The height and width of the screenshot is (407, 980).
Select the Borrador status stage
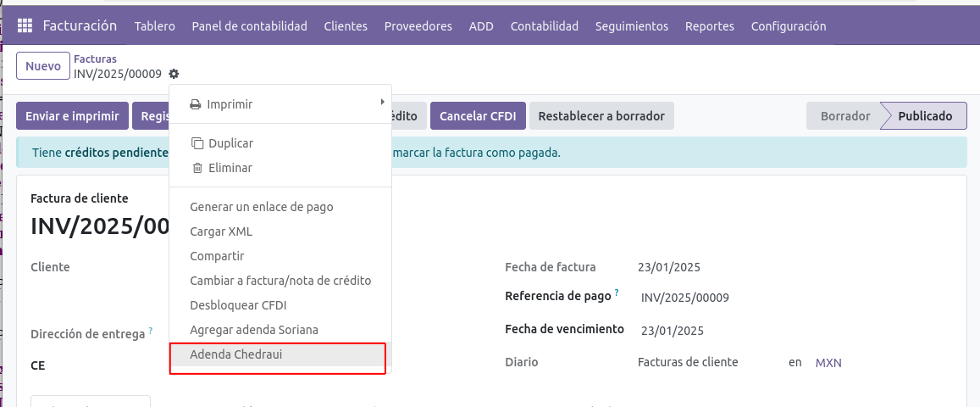click(844, 116)
